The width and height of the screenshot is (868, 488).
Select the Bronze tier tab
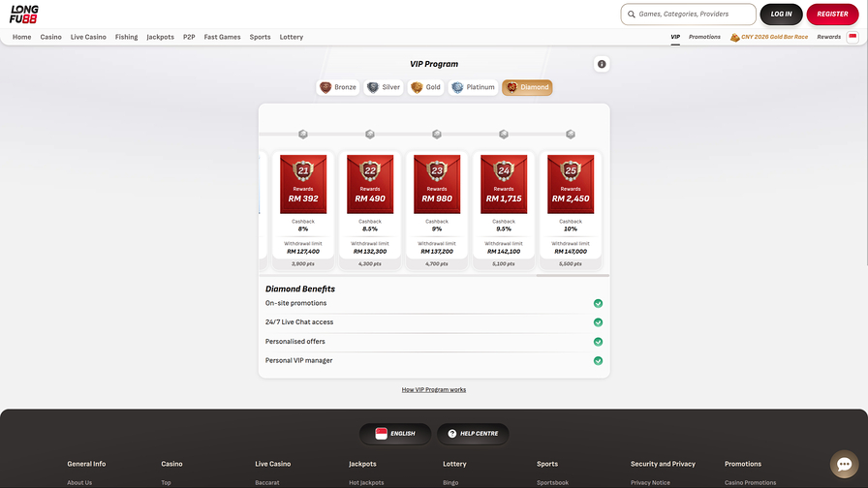pos(338,87)
